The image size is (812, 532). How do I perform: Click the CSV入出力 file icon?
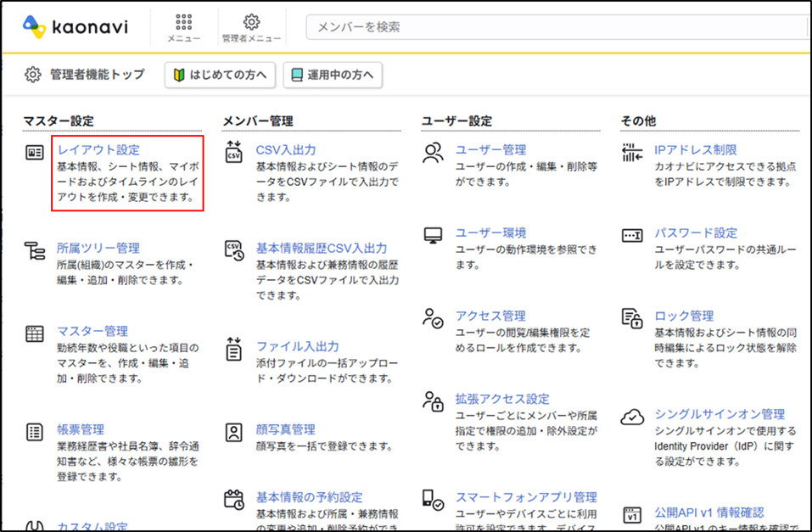(x=233, y=152)
